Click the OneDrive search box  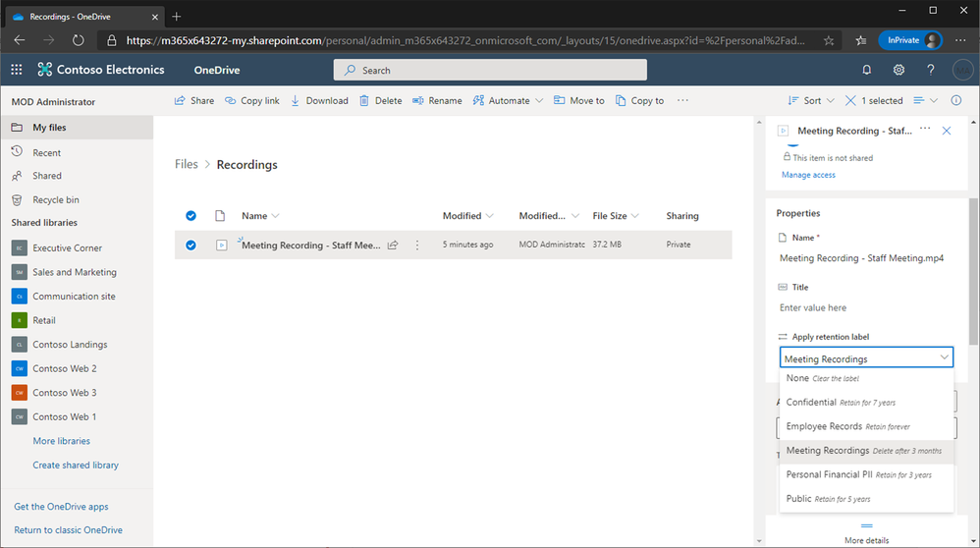point(490,70)
